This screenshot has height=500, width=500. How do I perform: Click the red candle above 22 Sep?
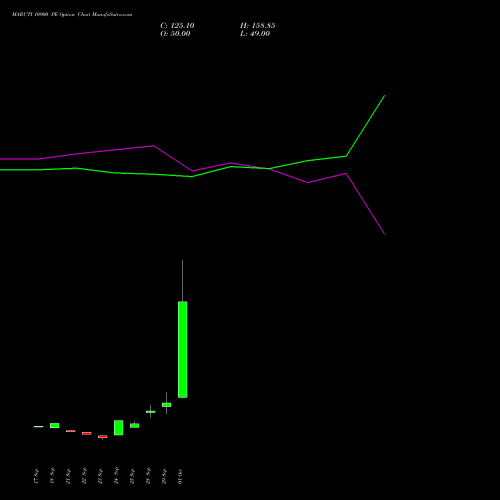coord(87,433)
